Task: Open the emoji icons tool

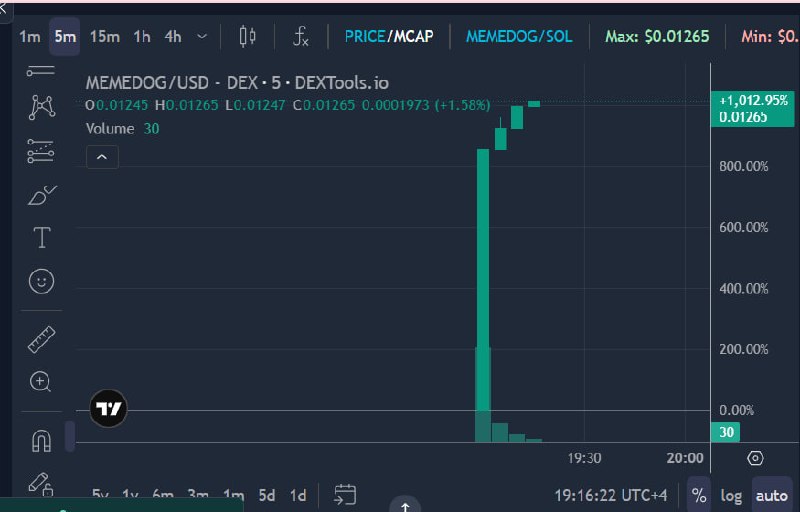Action: click(x=41, y=281)
